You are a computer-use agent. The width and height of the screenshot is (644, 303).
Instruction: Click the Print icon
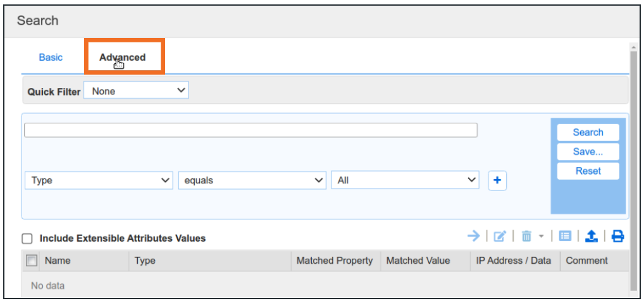[x=617, y=236]
